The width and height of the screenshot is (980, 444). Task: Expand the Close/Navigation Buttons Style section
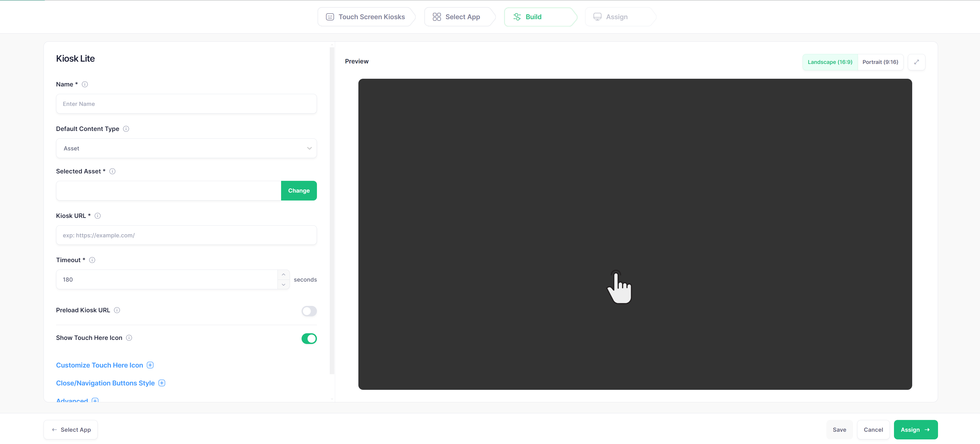(x=162, y=383)
